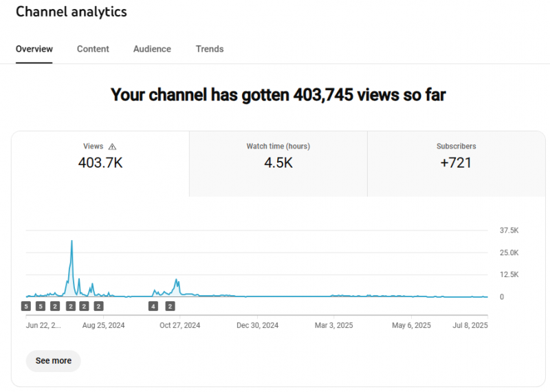Click the chart peak near Oct 27, 2024
The image size is (550, 392).
click(x=177, y=281)
